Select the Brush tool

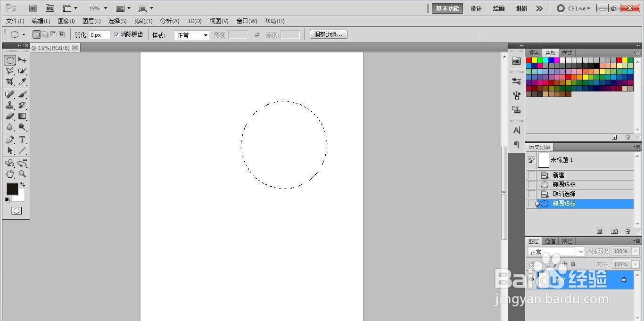click(x=22, y=94)
